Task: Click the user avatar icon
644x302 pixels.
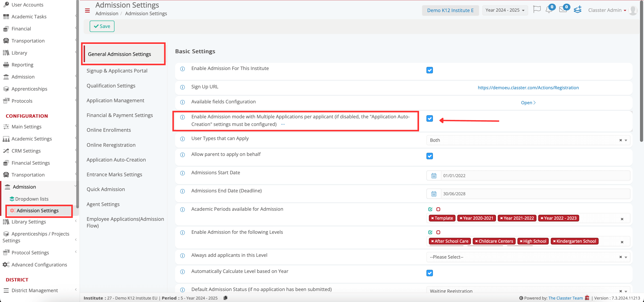Action: point(633,10)
